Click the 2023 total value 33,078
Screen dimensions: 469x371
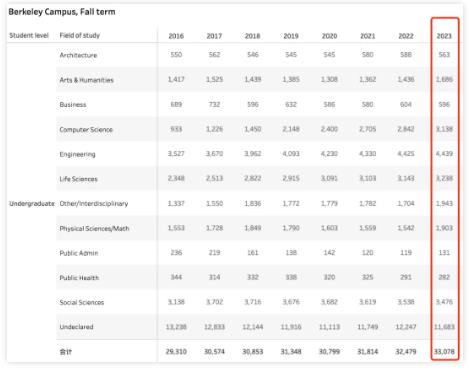(444, 352)
